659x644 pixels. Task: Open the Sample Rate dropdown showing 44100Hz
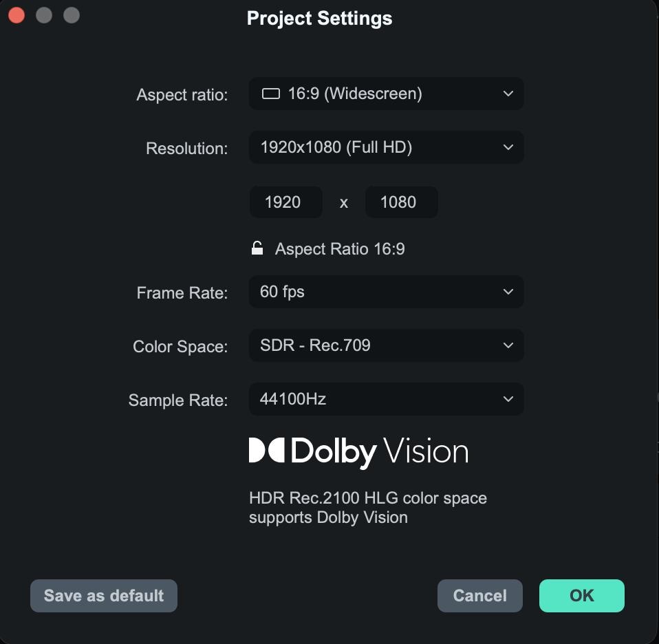click(385, 399)
